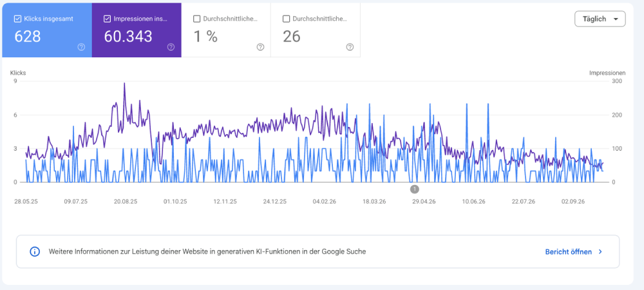
Task: Click the 22.07.26 date label
Action: (x=523, y=202)
